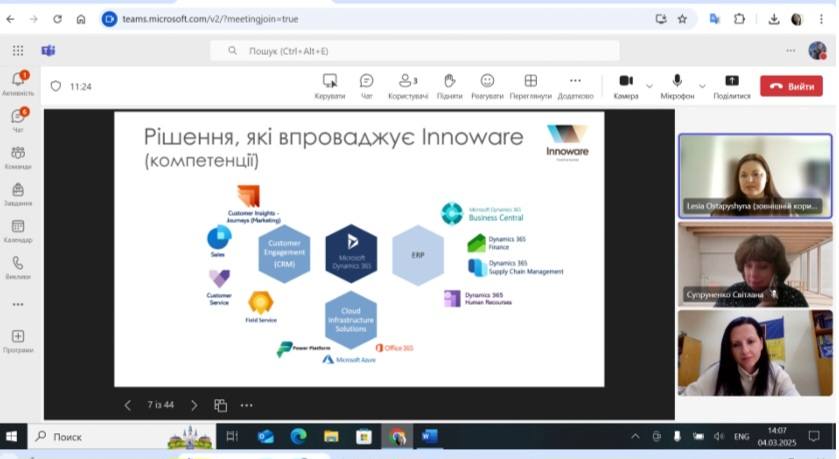This screenshot has height=459, width=839.
Task: Click Керувати to take control
Action: tap(329, 86)
